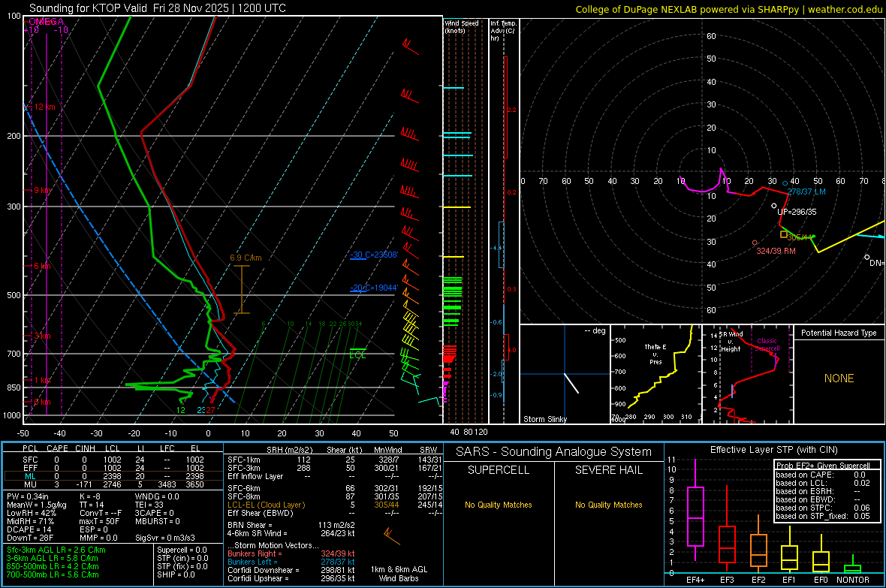886x588 pixels.
Task: Click the PW = 0.34in value
Action: tap(27, 496)
